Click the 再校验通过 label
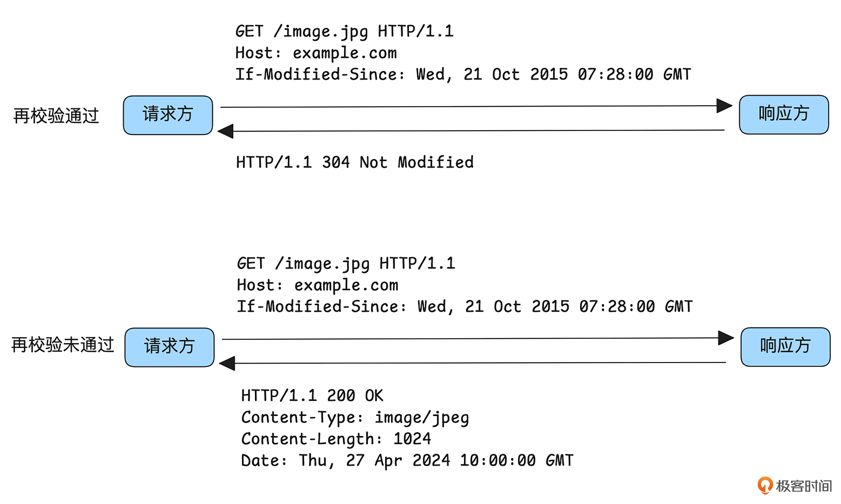Image resolution: width=841 pixels, height=504 pixels. 56,116
